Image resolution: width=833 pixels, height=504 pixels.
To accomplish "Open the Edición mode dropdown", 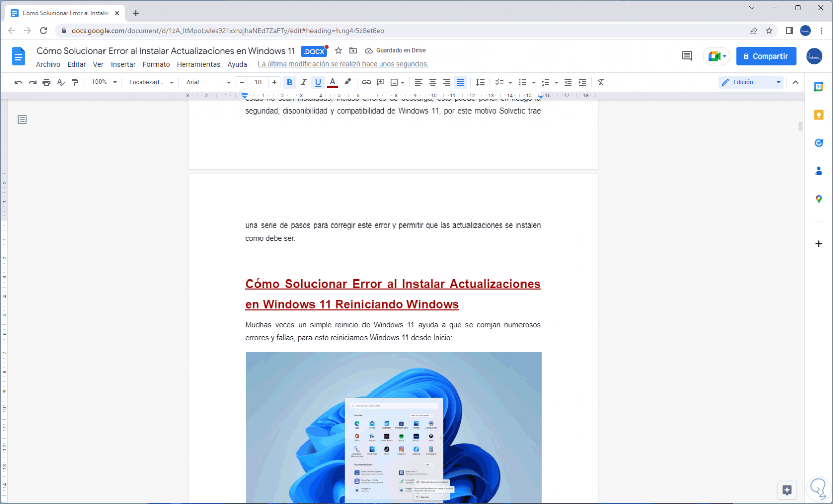I will click(751, 82).
